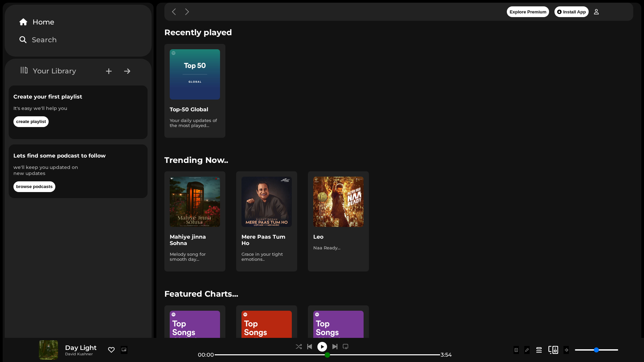This screenshot has width=644, height=362.
Task: Select the Top-50 Global title text
Action: (x=189, y=110)
